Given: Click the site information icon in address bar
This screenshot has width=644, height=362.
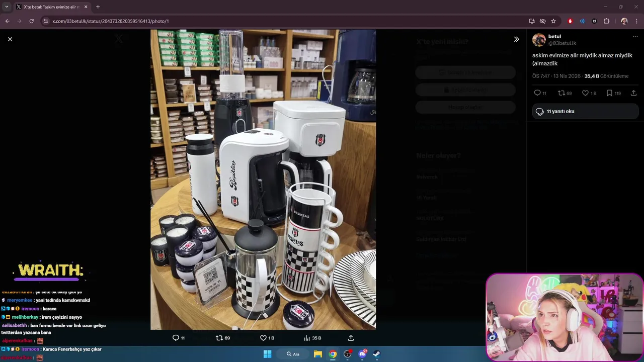Looking at the screenshot, I should (46, 21).
